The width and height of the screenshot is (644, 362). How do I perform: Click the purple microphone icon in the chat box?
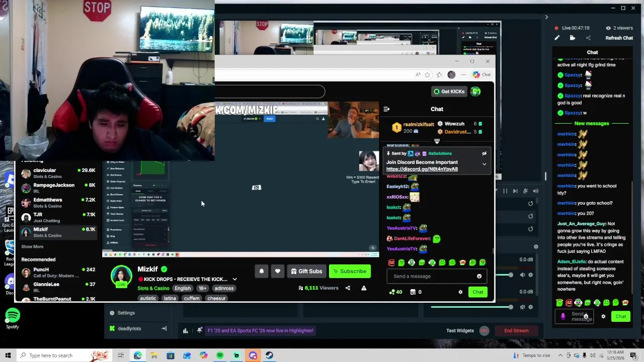pos(563,316)
